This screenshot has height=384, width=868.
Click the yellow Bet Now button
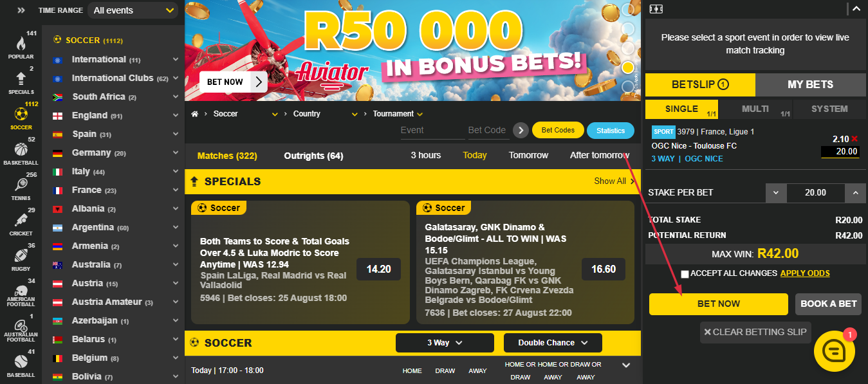point(719,304)
